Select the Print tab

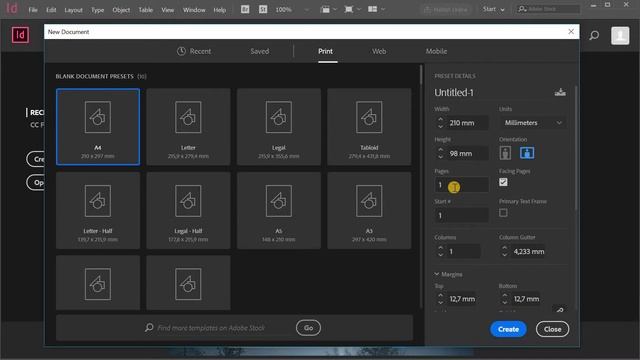pyautogui.click(x=325, y=51)
